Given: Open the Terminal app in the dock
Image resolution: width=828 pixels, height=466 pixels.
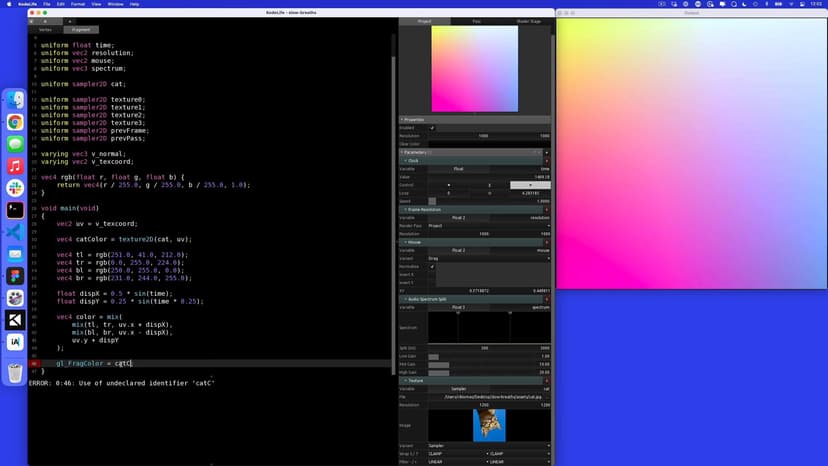Looking at the screenshot, I should tap(15, 210).
